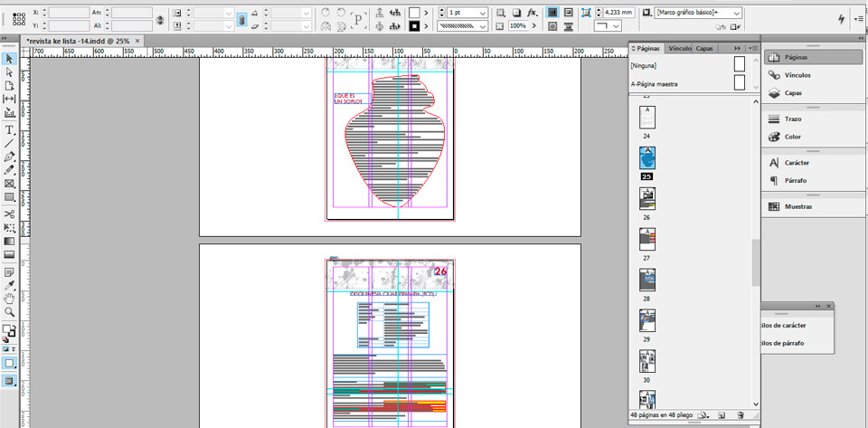Select the Direct Selection tool

pyautogui.click(x=9, y=71)
